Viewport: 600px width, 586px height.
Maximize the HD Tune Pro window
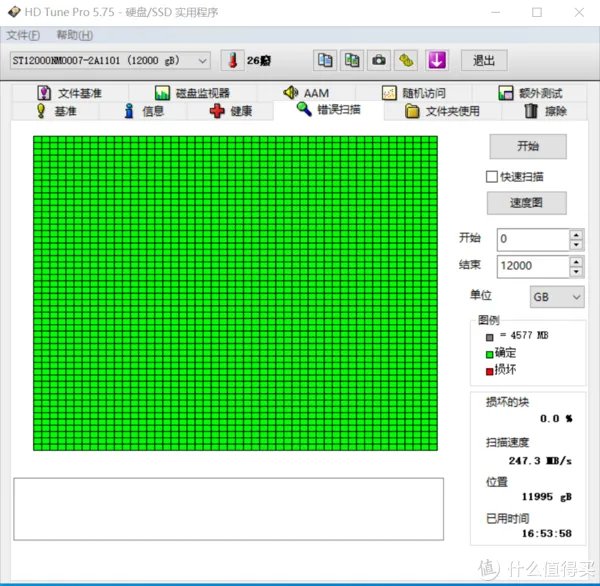tap(537, 12)
